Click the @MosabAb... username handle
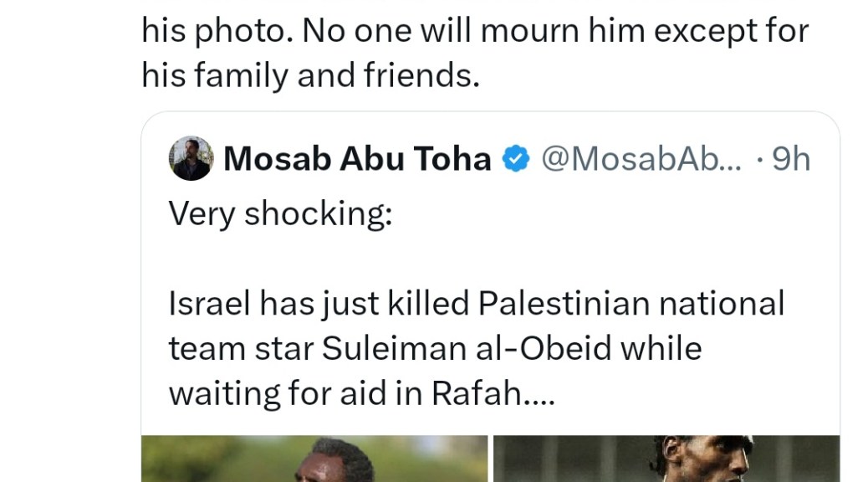 click(641, 159)
